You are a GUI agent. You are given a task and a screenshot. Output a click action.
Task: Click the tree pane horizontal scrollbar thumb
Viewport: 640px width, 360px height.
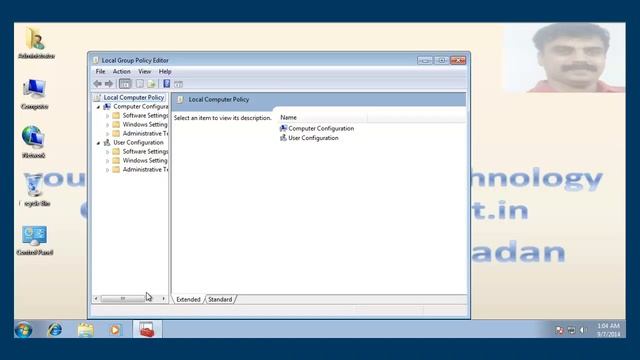coord(123,299)
